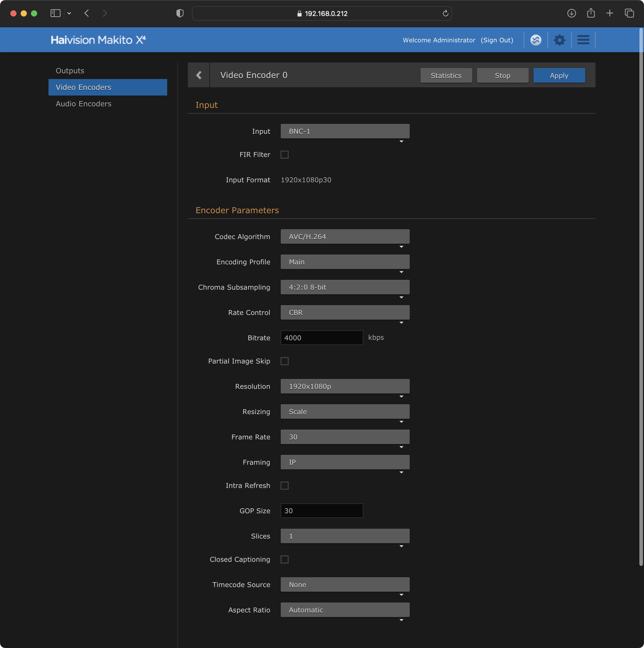Go to Audio Encoders section

coord(84,104)
